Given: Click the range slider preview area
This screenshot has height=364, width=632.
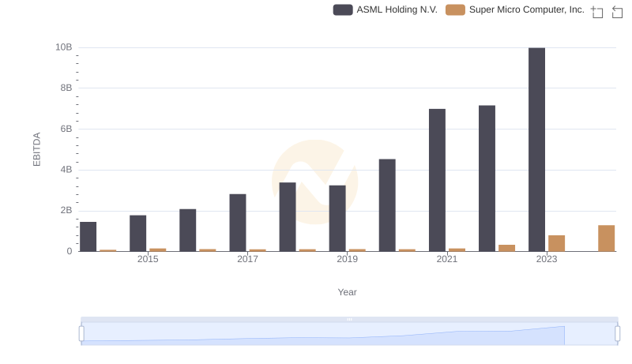Looking at the screenshot, I should [349, 334].
